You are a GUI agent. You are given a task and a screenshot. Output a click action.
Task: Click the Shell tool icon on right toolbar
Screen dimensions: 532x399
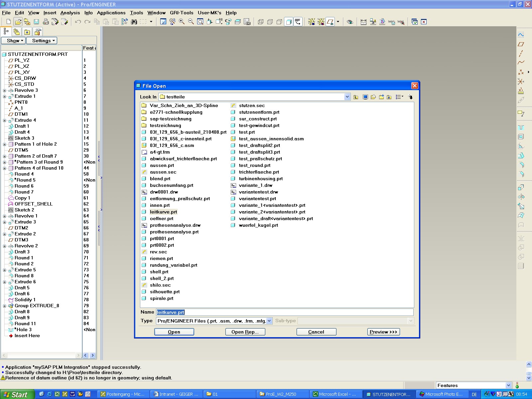tap(521, 137)
